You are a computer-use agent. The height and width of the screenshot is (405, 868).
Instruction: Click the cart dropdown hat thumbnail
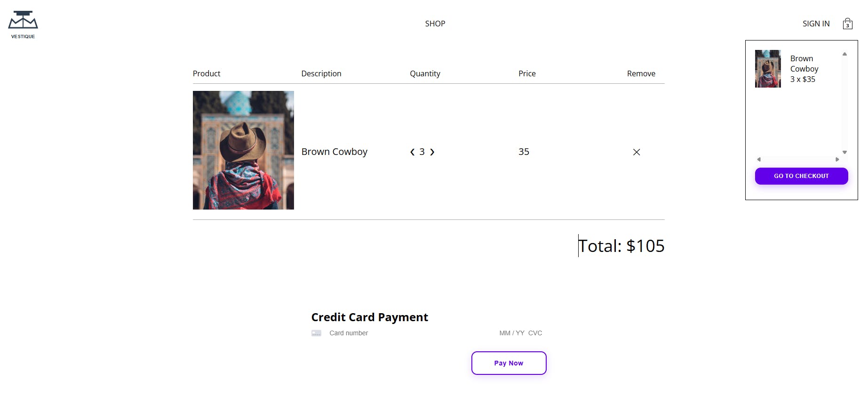[x=768, y=69]
